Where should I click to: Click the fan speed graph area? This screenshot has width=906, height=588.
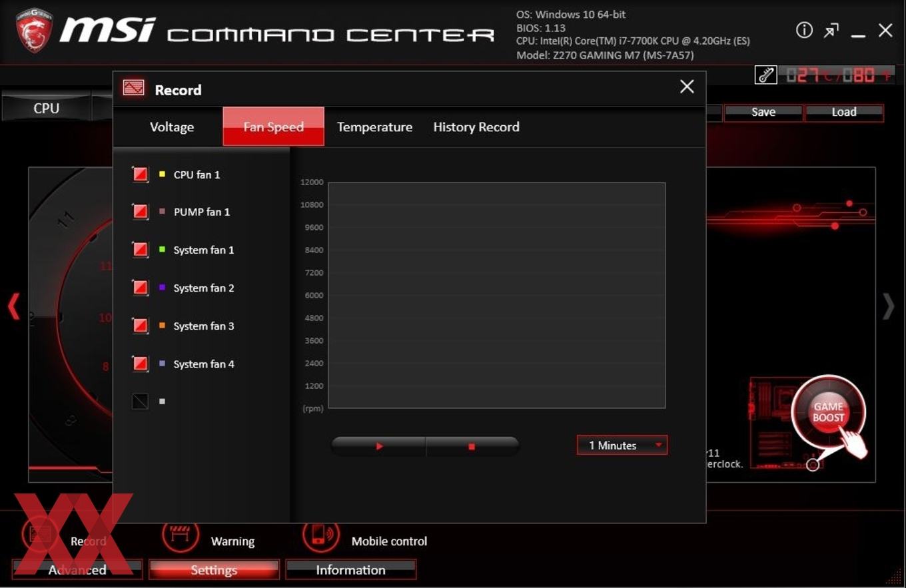[x=497, y=295]
